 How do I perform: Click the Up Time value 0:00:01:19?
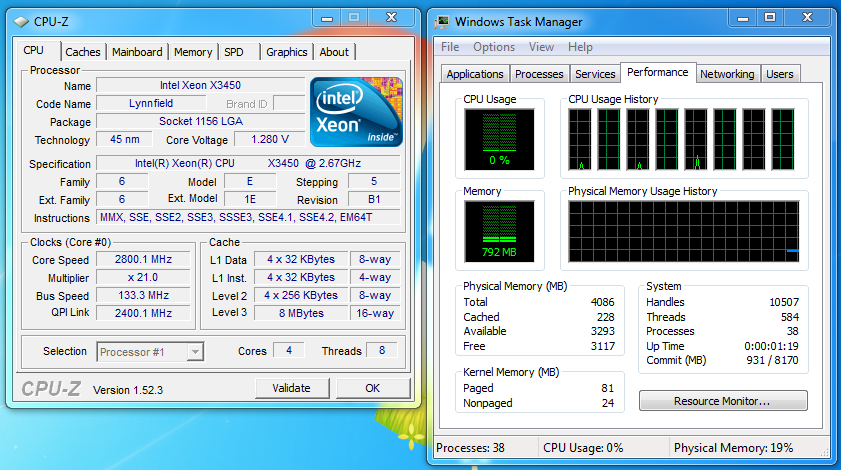pos(771,346)
